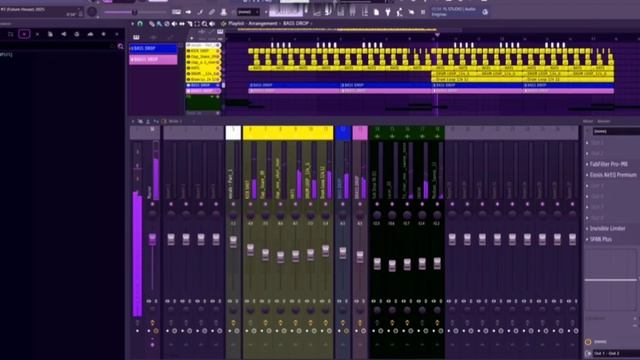Image resolution: width=640 pixels, height=360 pixels.
Task: Click the master volume knob in top bar
Action: 92,11
